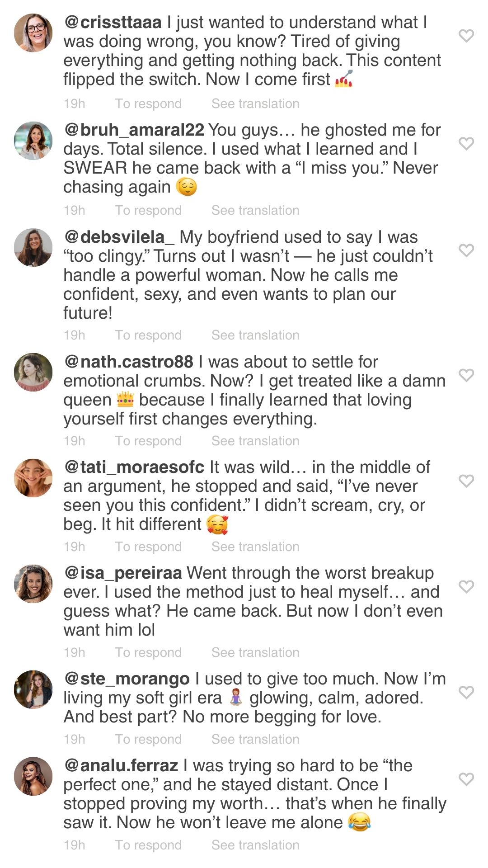
Task: Tap "To respond" under bruh_amaral22's comment
Action: (148, 211)
